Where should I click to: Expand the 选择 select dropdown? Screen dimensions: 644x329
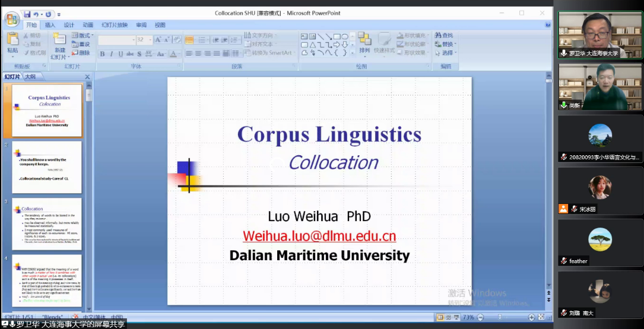coord(446,53)
